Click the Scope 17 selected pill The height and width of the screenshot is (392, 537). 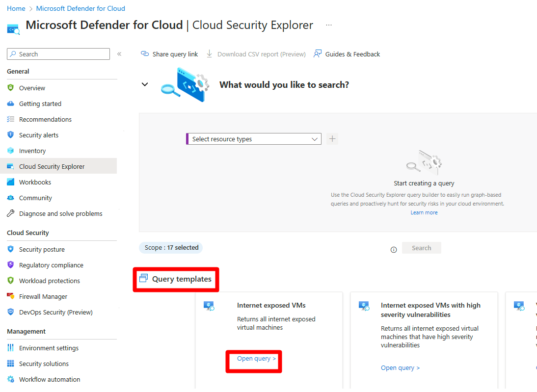171,248
